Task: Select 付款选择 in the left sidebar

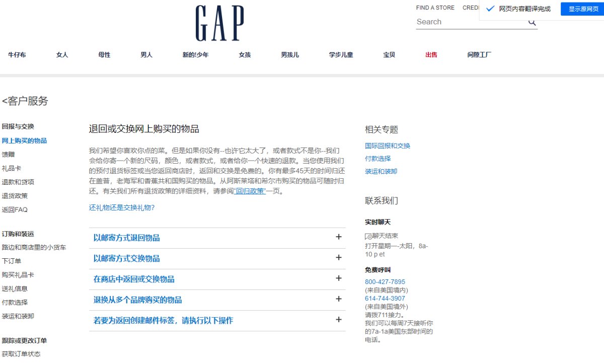Action: (15, 302)
